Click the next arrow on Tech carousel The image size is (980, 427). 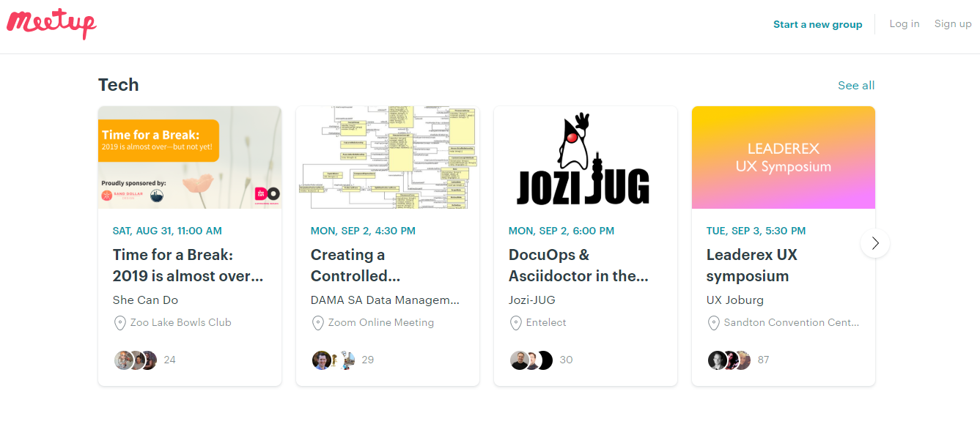point(875,243)
